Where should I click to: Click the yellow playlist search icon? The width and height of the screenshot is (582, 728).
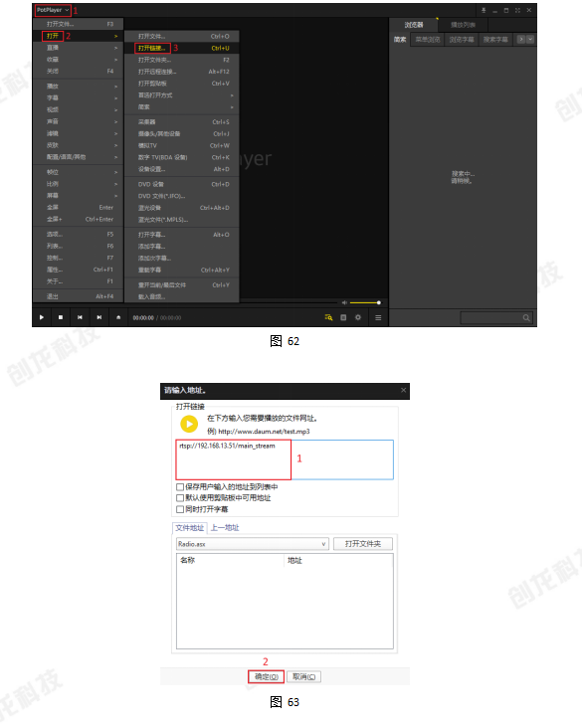pyautogui.click(x=328, y=317)
